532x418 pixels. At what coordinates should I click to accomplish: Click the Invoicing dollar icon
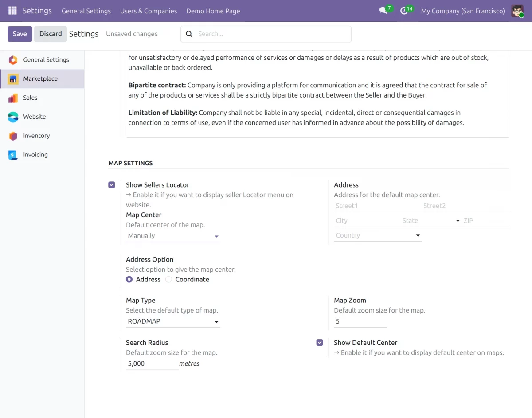13,155
